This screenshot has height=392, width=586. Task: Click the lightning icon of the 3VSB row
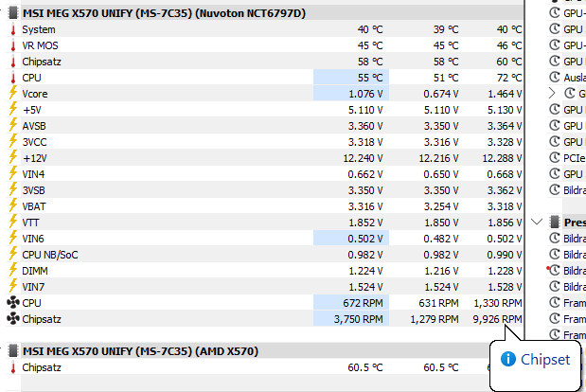(x=13, y=189)
